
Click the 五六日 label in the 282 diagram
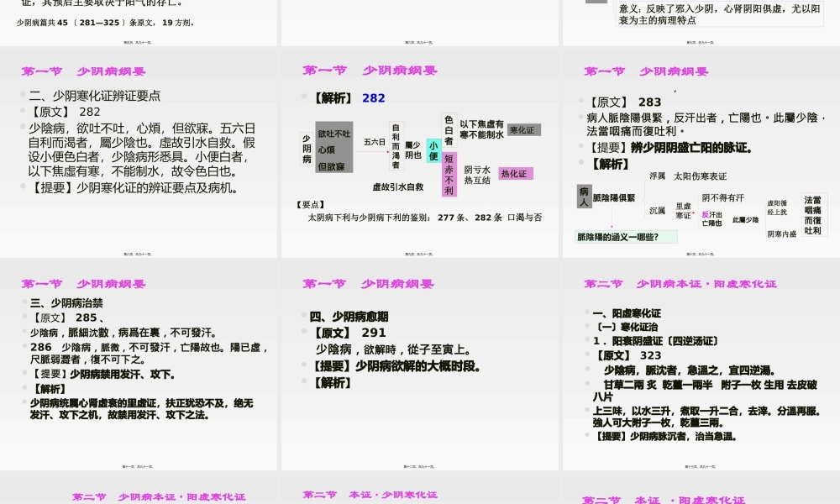click(x=375, y=142)
